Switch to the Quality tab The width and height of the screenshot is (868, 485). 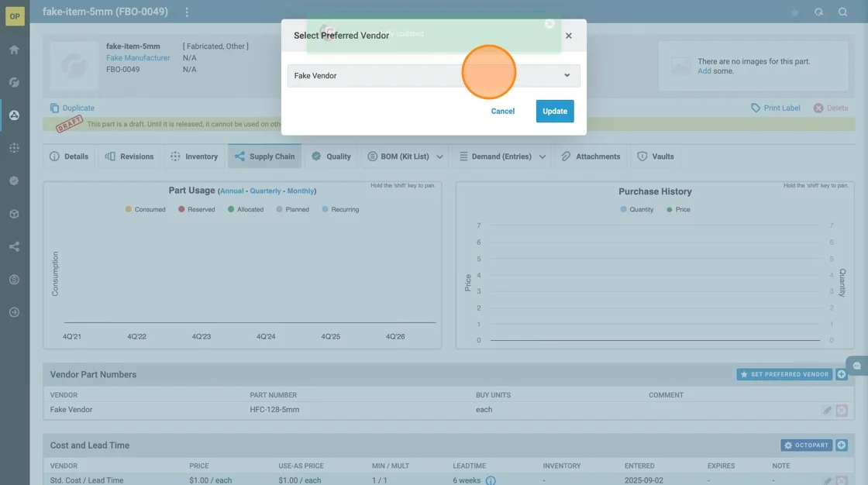pos(331,157)
